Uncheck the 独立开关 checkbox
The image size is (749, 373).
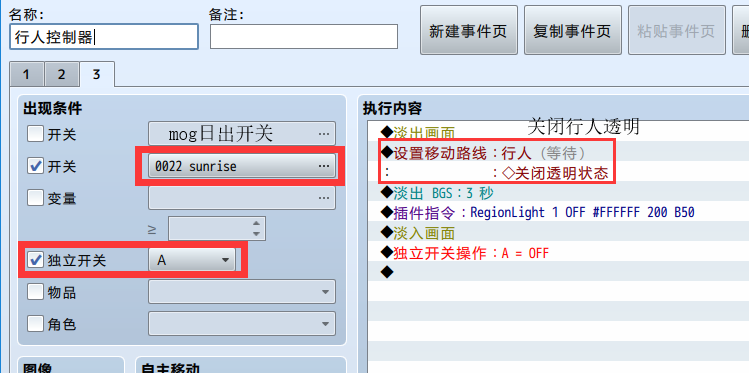35,260
